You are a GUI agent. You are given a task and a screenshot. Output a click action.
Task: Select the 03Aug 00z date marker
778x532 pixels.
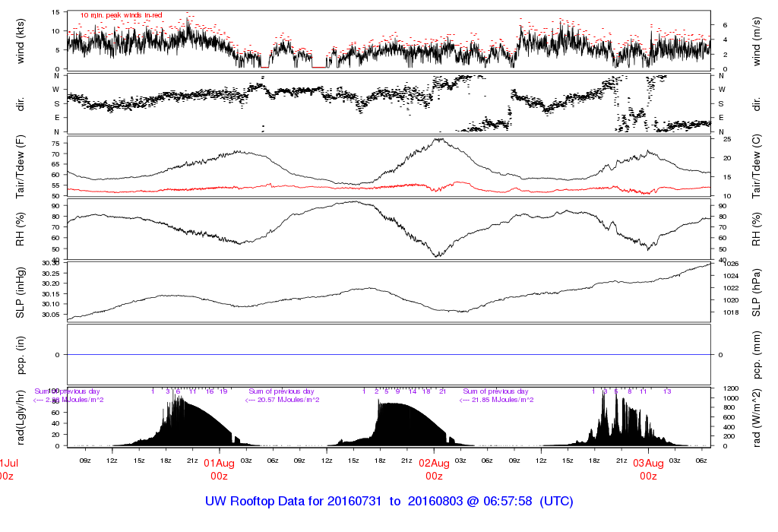[648, 469]
